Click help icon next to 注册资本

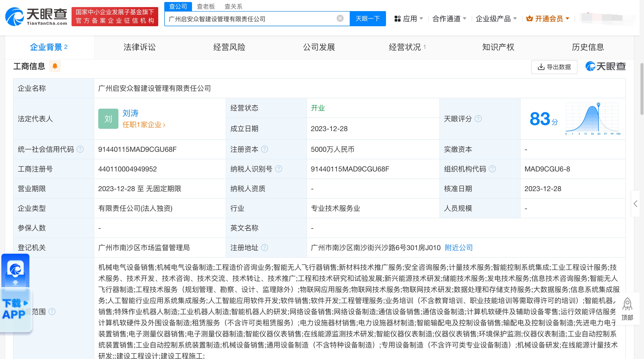click(x=264, y=149)
